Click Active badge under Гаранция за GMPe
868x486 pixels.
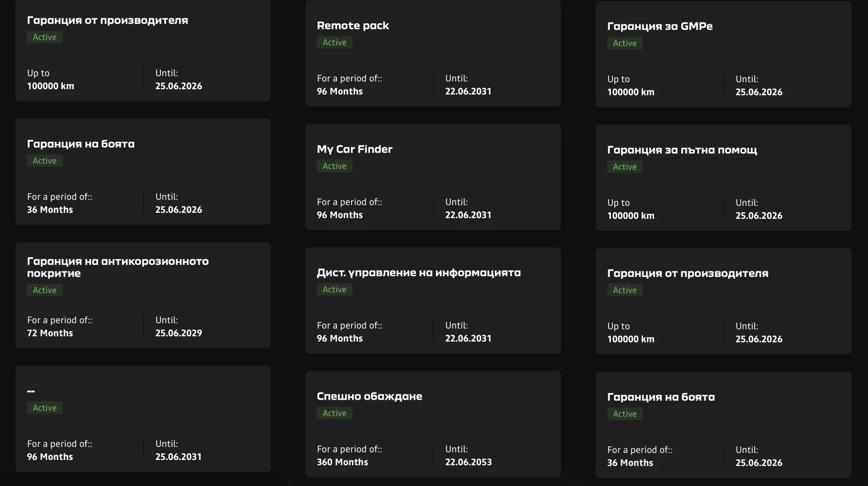click(624, 43)
